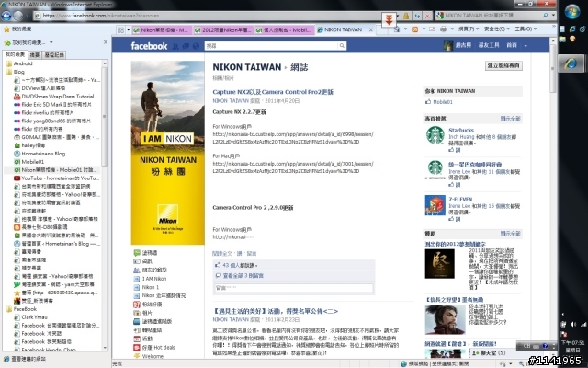Click the Print icon in command bar
Image resolution: width=588 pixels, height=368 pixels.
[443, 29]
